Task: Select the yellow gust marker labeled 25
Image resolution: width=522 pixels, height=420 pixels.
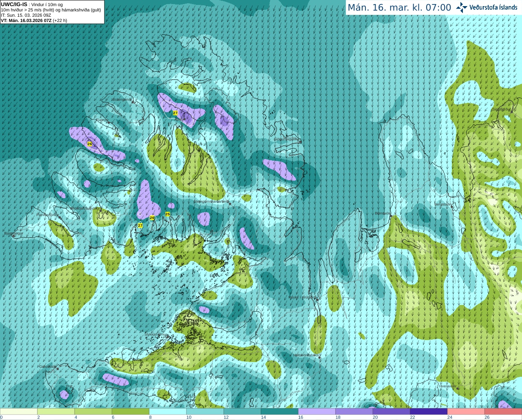Action: 168,214
